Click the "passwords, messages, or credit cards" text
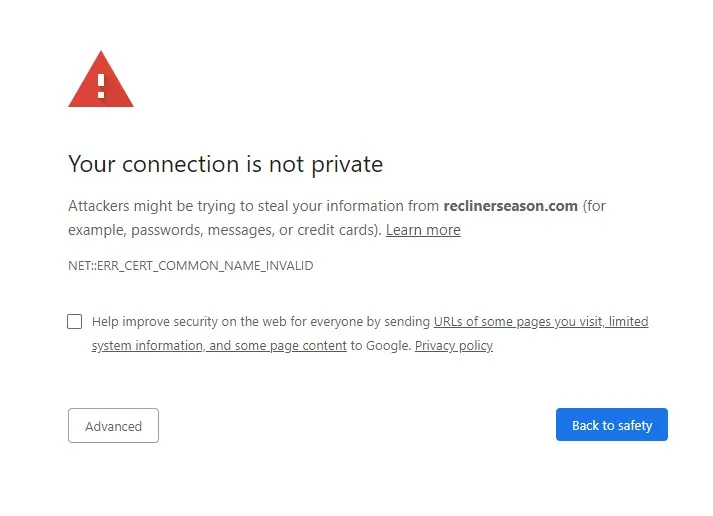Image resolution: width=713 pixels, height=516 pixels. 255,230
